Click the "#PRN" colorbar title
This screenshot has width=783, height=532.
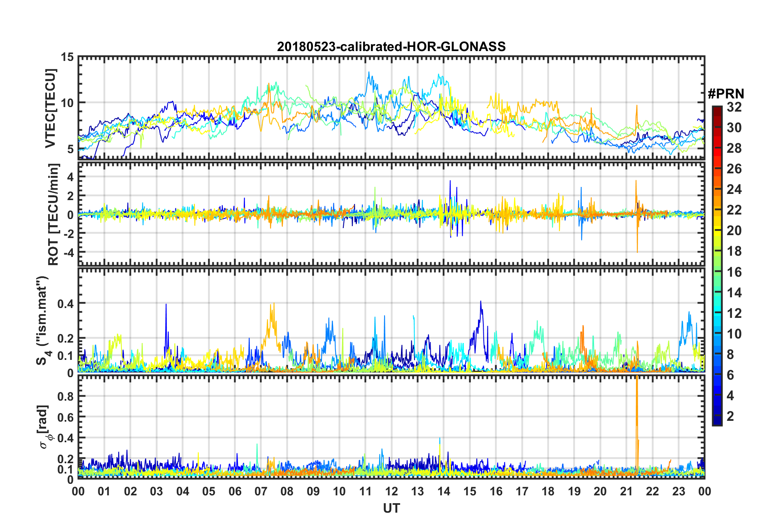point(726,94)
